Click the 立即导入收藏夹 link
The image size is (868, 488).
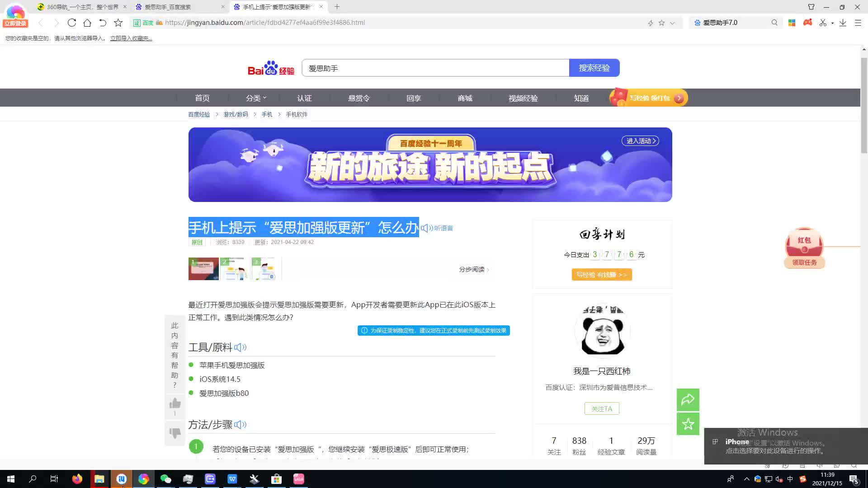(131, 38)
